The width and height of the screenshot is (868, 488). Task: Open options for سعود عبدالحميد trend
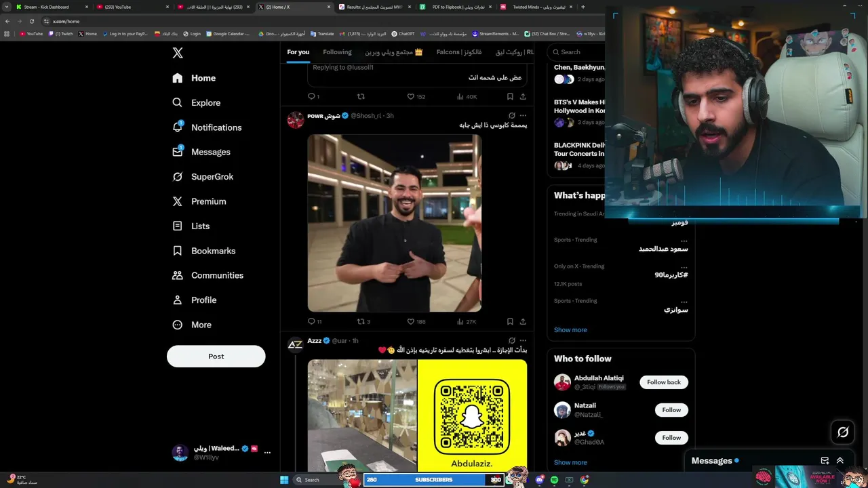684,240
